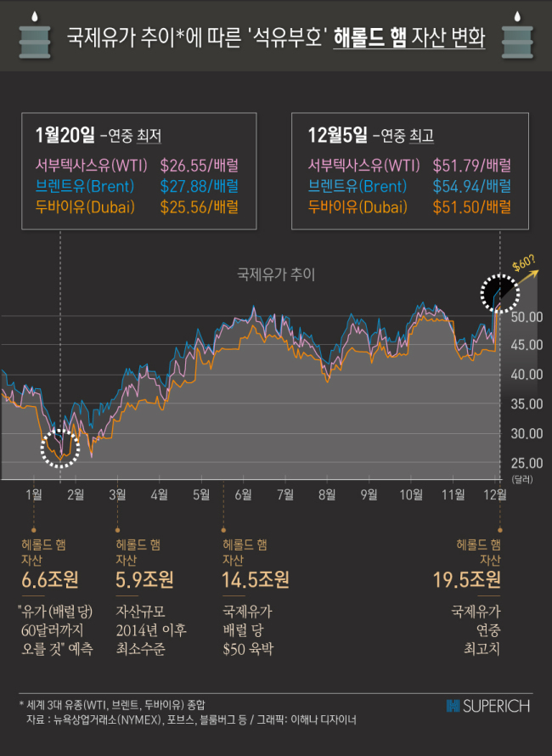
Task: Click the dotted circle at December high
Action: click(x=500, y=294)
